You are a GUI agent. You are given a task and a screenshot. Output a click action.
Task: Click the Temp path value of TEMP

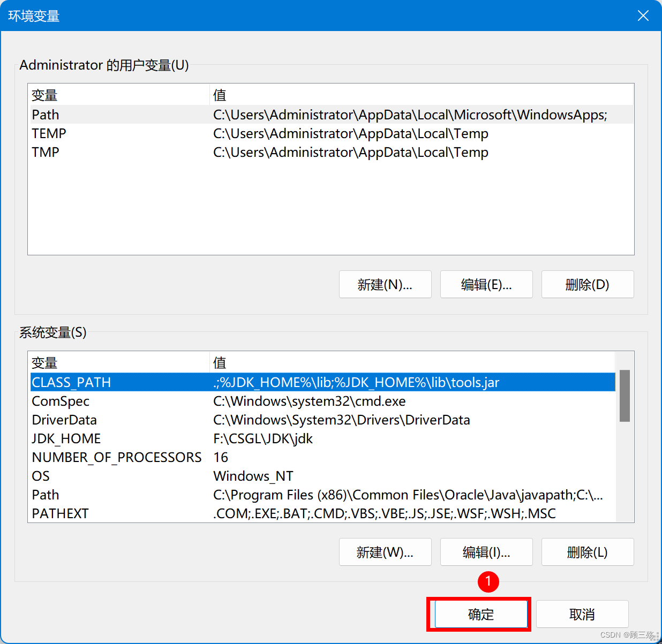(351, 133)
